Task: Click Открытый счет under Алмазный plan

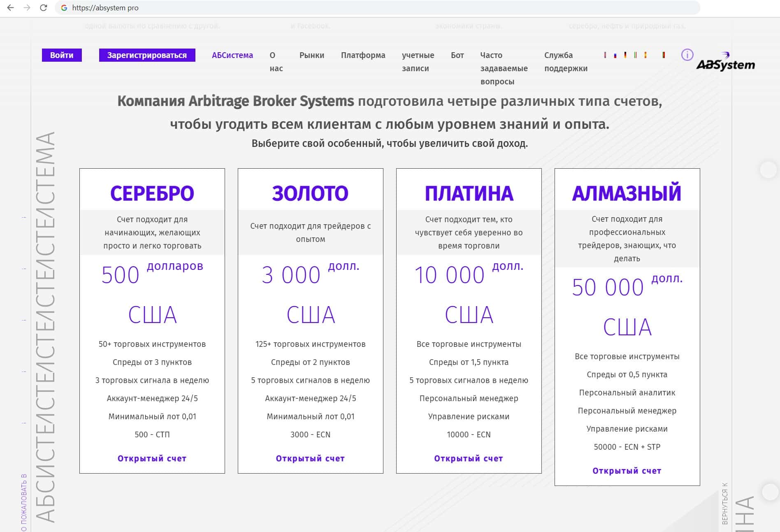Action: pos(627,471)
